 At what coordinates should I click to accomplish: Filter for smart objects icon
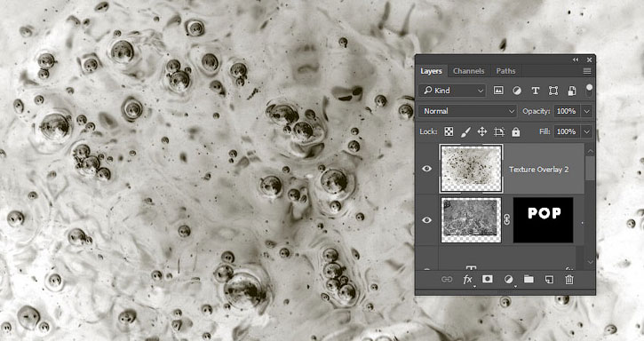pos(572,91)
